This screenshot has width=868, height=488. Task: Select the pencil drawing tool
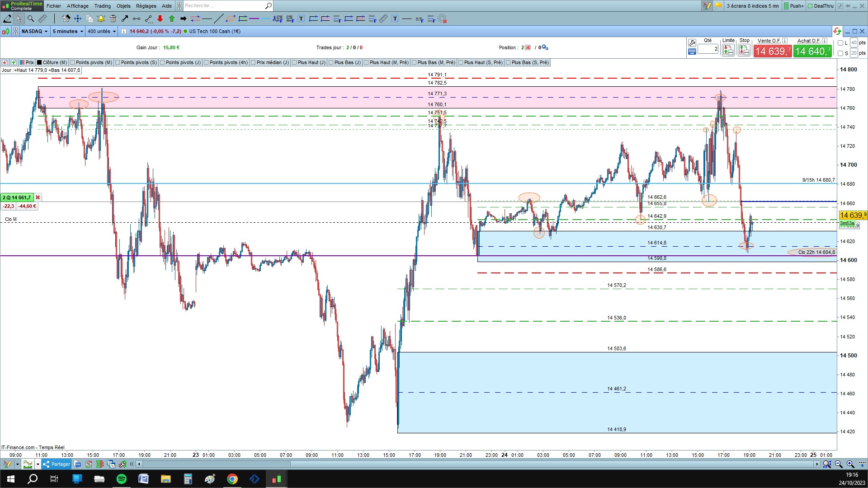pyautogui.click(x=7, y=19)
